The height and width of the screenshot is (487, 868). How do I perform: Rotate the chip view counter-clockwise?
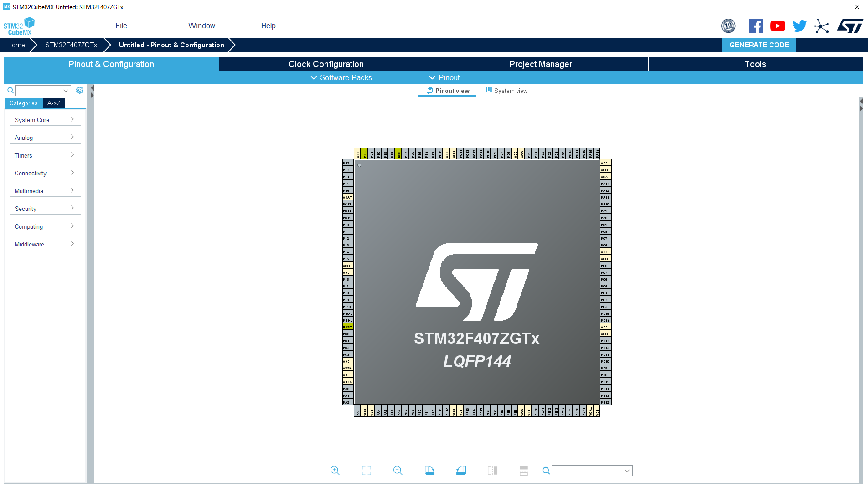point(461,471)
